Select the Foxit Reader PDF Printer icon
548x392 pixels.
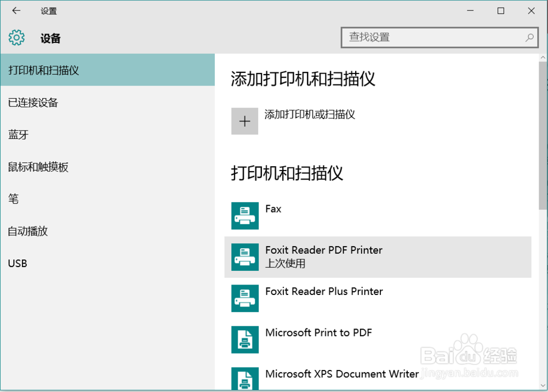(245, 257)
